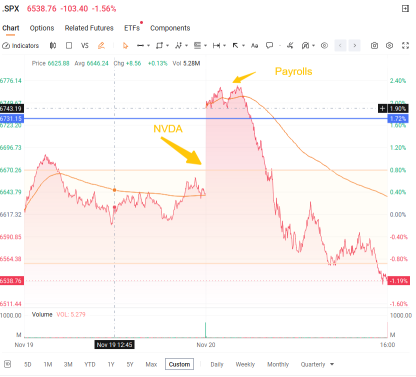
Task: Click the .SPX ticker symbol
Action: pos(11,9)
